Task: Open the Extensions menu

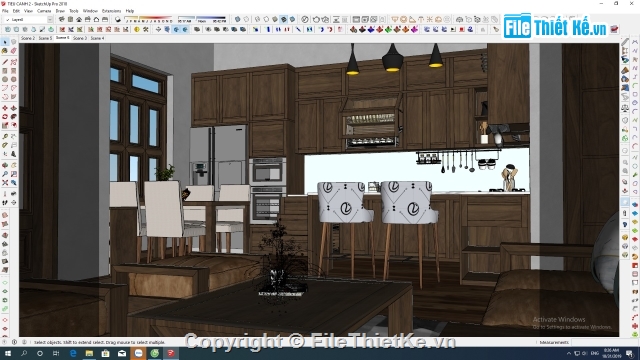Action: [x=111, y=11]
